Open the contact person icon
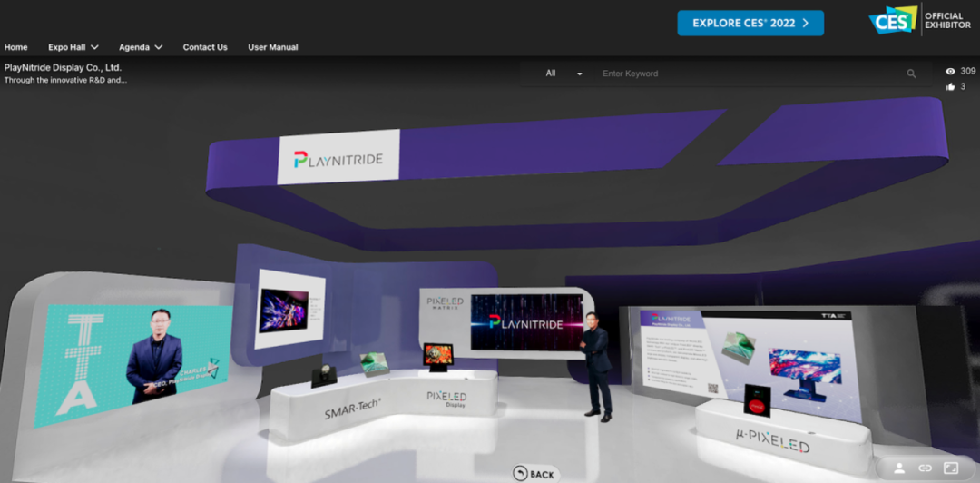This screenshot has width=980, height=483. (899, 468)
